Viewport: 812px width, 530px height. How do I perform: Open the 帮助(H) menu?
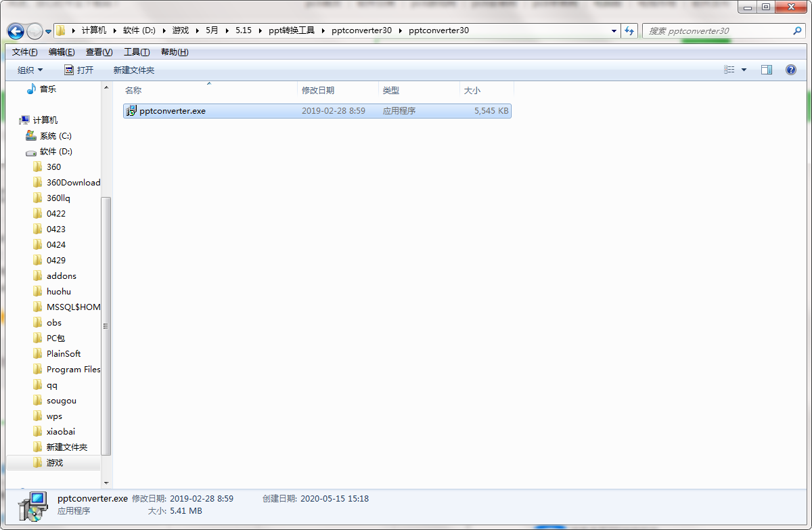pyautogui.click(x=175, y=52)
